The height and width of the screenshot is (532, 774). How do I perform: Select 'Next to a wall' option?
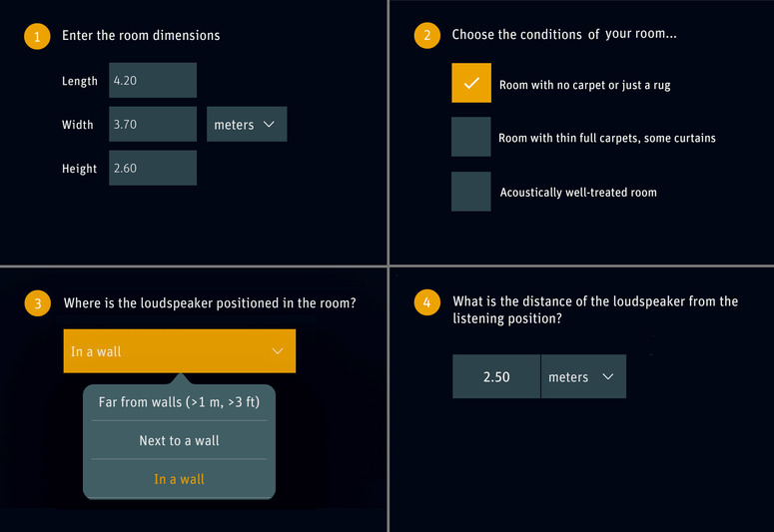point(179,440)
